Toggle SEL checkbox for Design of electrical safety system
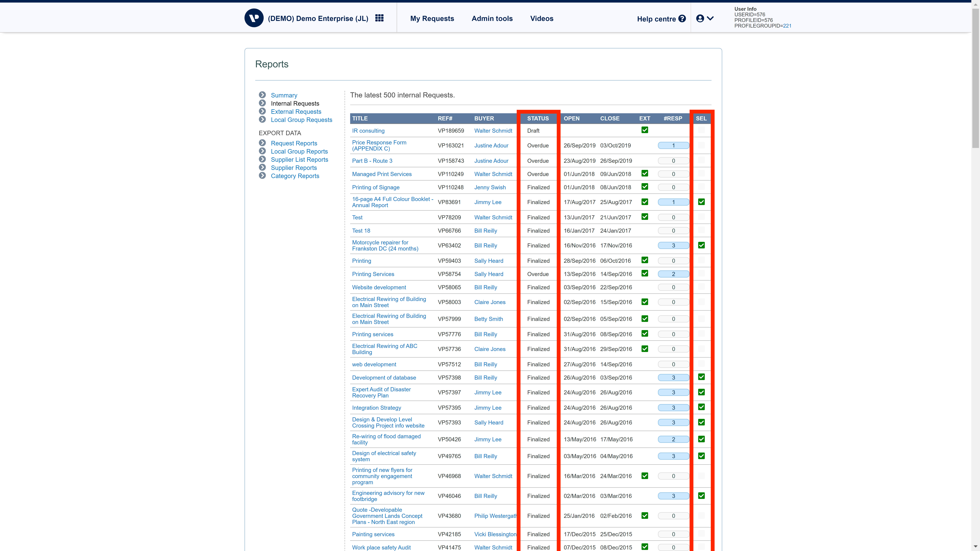This screenshot has width=980, height=551. click(702, 456)
